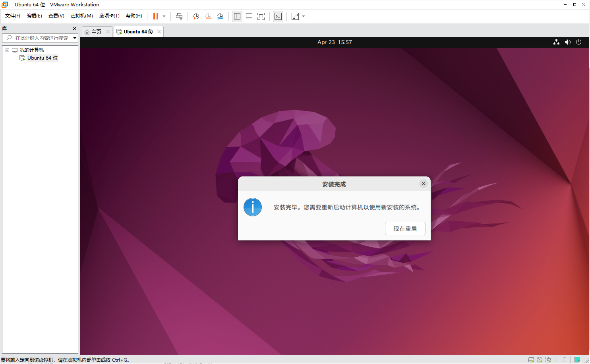Click the Apr 23 15:57 clock in Ubuntu
The width and height of the screenshot is (590, 364).
(x=335, y=42)
